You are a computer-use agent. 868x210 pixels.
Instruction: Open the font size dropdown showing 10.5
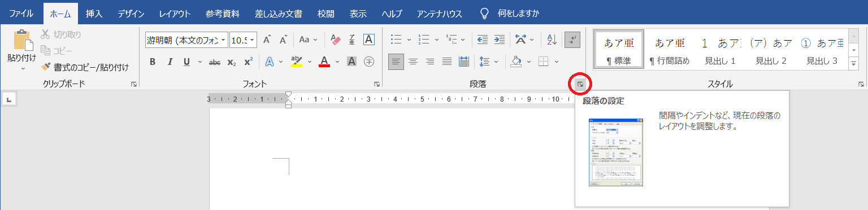click(253, 40)
